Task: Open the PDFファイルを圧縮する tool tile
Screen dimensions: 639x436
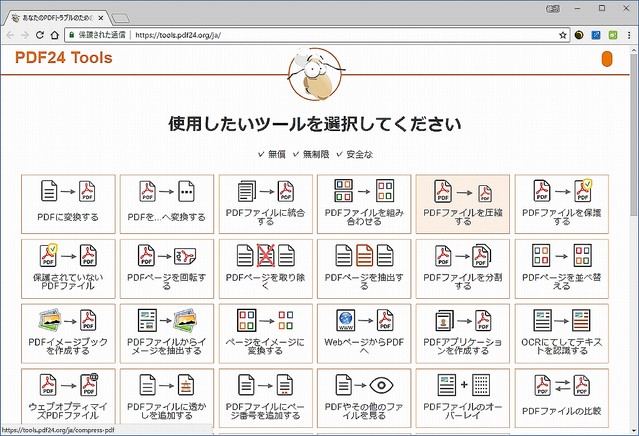Action: [462, 204]
